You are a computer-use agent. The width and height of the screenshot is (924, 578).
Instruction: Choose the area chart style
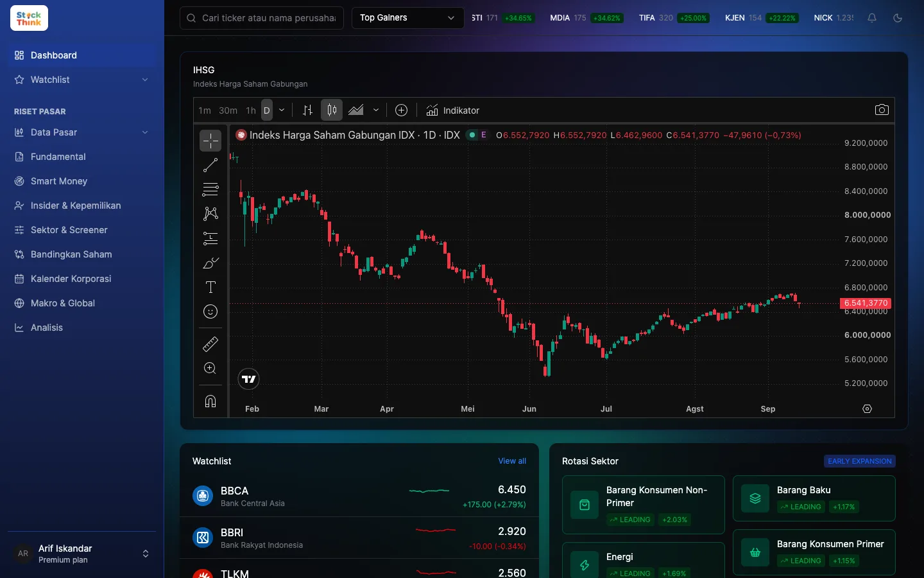(x=356, y=110)
